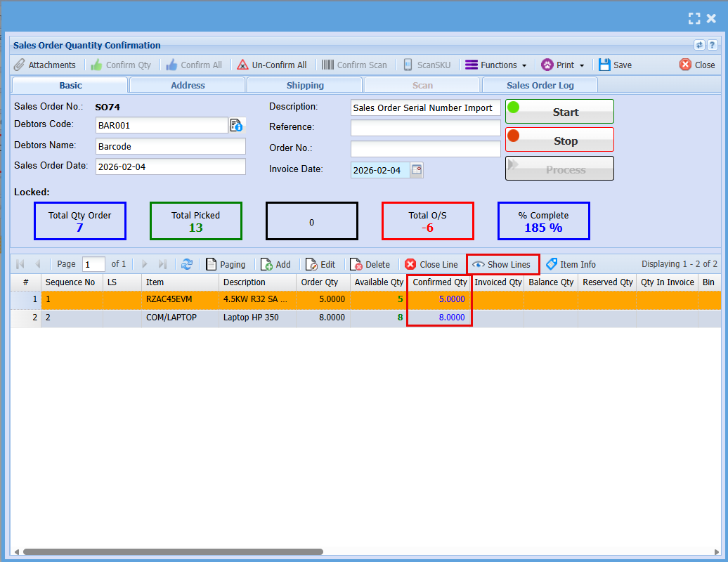Image resolution: width=728 pixels, height=562 pixels.
Task: Click the Un-Confirm All icon
Action: [x=242, y=65]
